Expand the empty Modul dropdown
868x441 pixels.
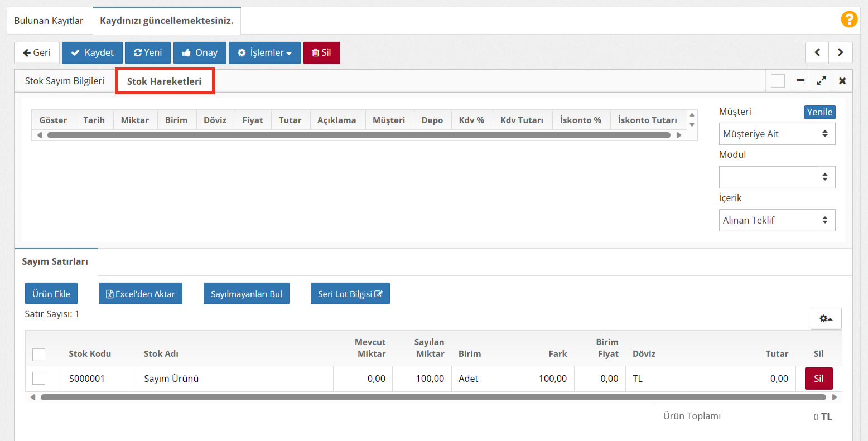(x=777, y=177)
